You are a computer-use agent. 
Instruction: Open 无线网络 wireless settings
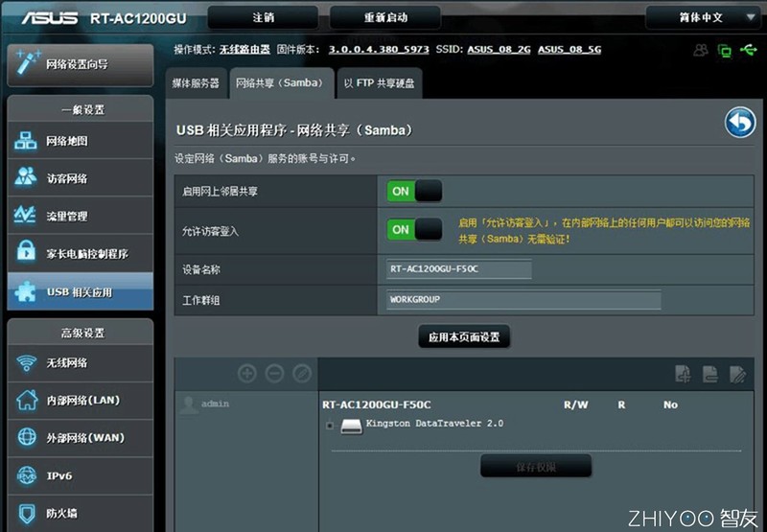(81, 363)
